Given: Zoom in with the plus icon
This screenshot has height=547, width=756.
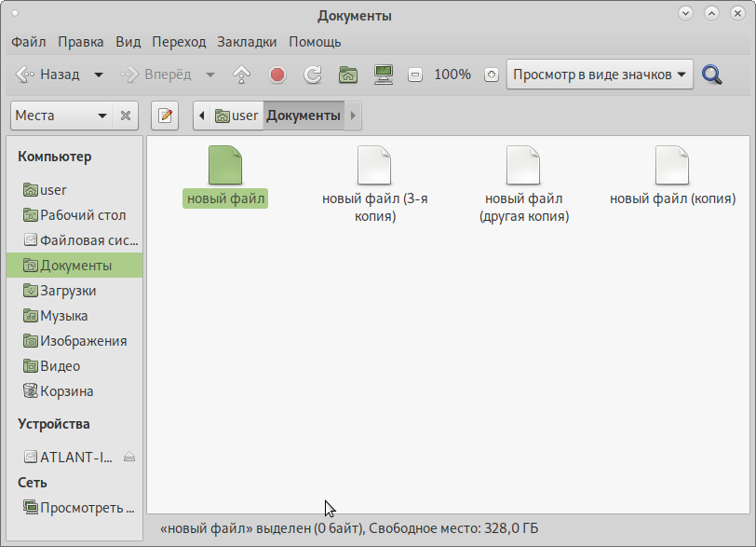Looking at the screenshot, I should tap(492, 75).
